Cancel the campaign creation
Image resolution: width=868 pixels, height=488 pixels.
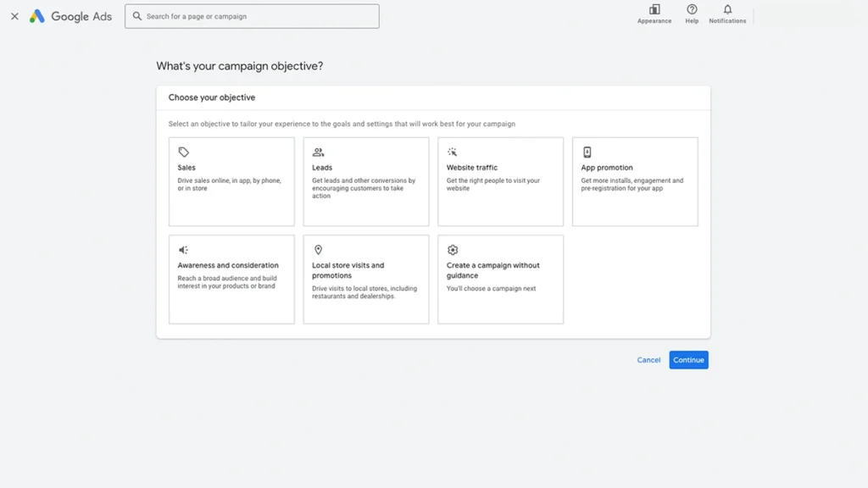tap(648, 359)
